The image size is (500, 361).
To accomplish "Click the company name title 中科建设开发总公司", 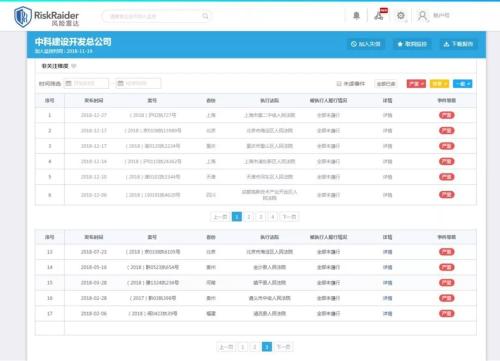I will [x=73, y=42].
